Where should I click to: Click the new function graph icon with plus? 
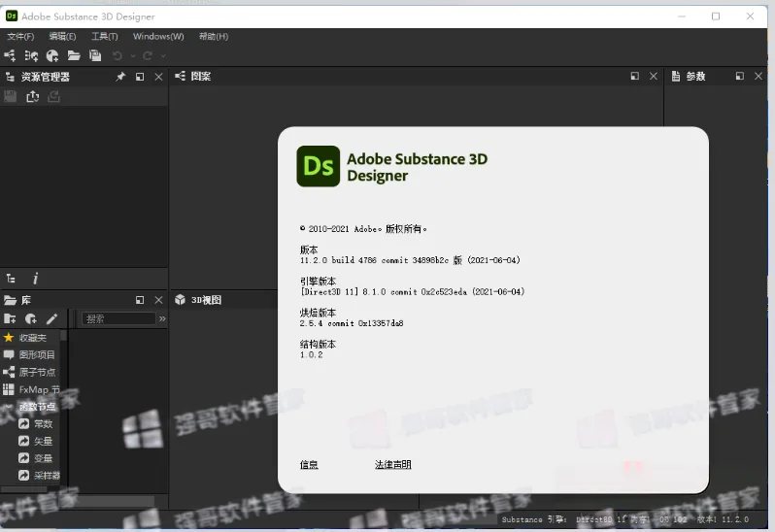point(52,55)
